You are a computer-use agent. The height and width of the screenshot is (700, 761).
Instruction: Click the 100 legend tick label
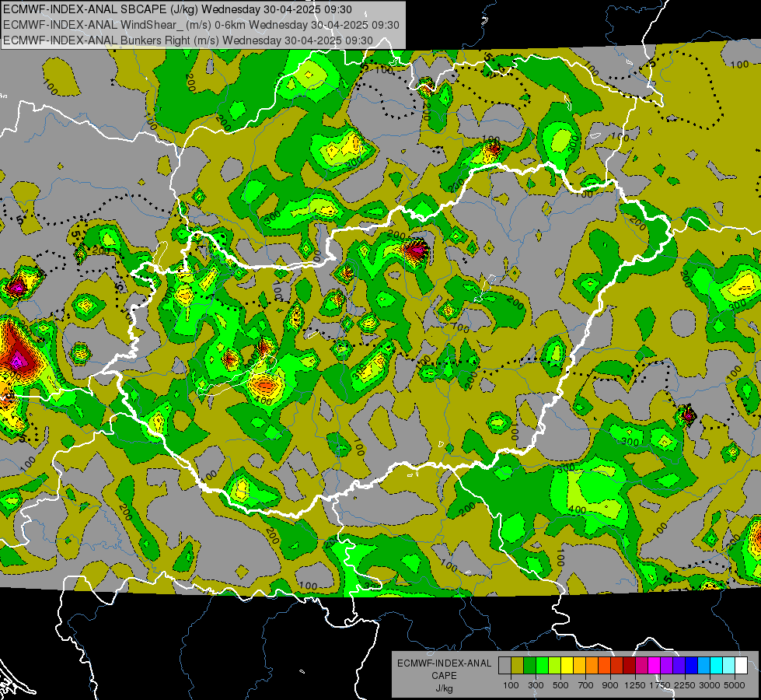pos(511,685)
